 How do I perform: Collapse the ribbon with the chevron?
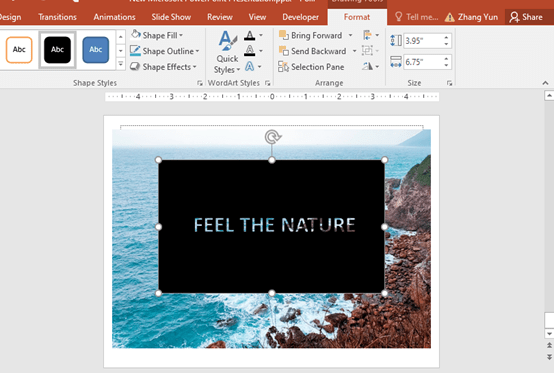(x=545, y=83)
